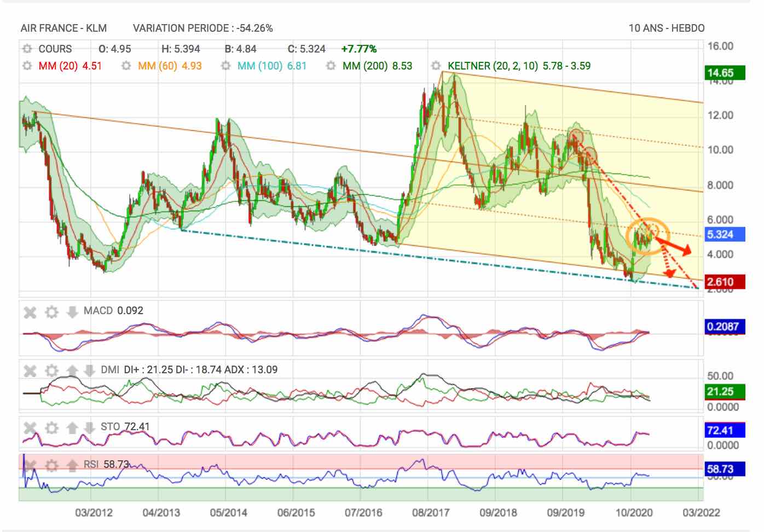Click the green 21.25 DMI axis tag
764x532 pixels.
(724, 391)
